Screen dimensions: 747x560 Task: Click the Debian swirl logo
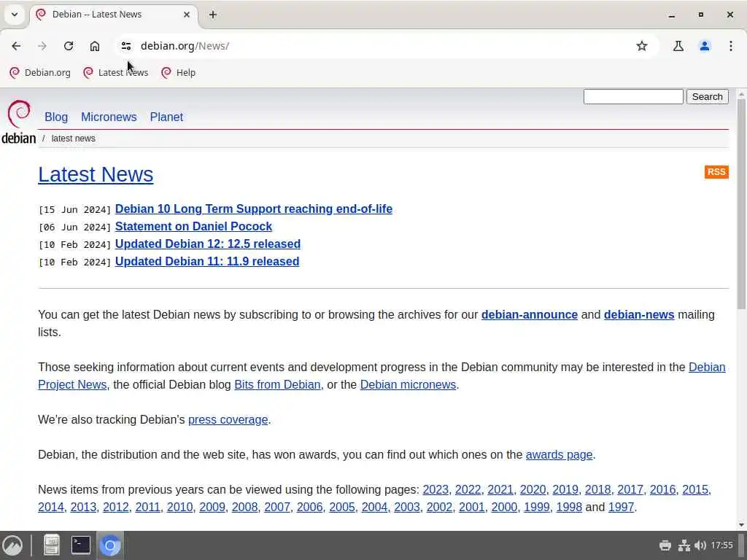[x=19, y=114]
